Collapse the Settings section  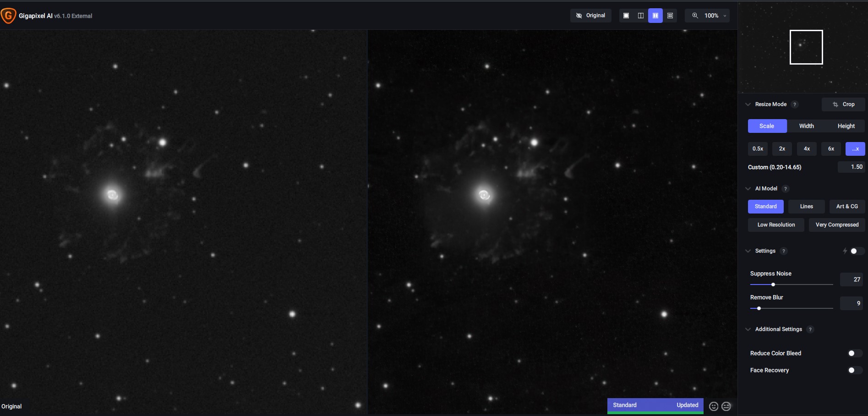(x=748, y=251)
